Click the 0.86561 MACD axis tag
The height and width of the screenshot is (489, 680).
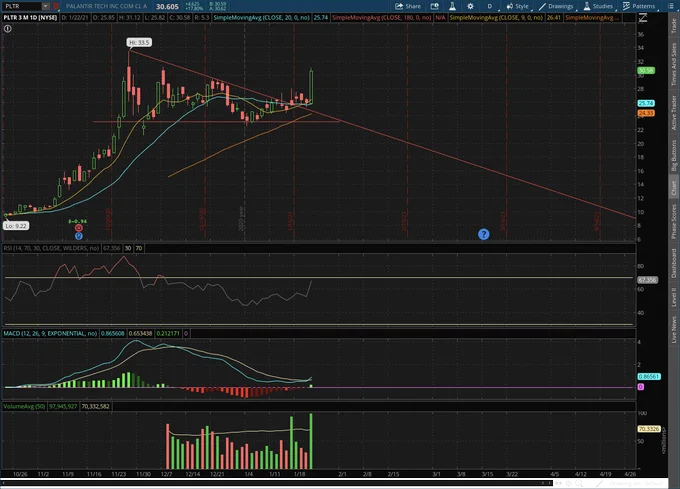649,377
